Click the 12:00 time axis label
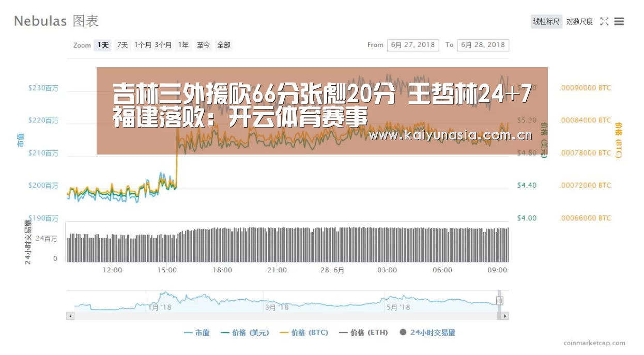Viewport: 644px width, 355px height. coord(112,270)
